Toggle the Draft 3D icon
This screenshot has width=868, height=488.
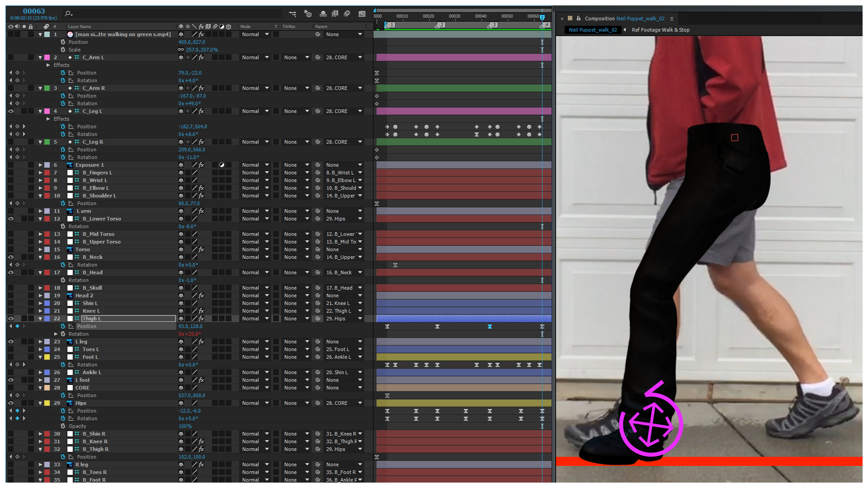point(308,14)
